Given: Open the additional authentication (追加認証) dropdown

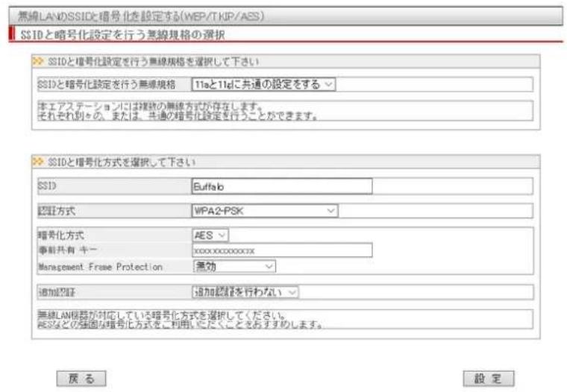Looking at the screenshot, I should (245, 292).
